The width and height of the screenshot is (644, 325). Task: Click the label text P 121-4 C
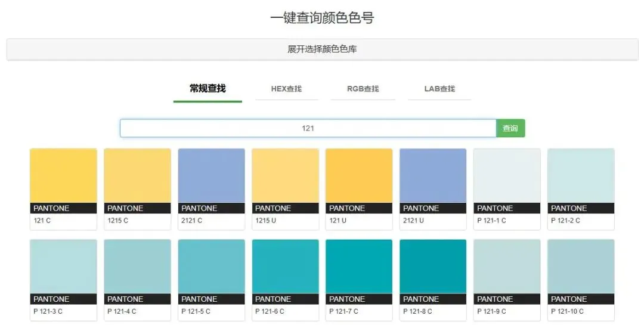(x=122, y=311)
